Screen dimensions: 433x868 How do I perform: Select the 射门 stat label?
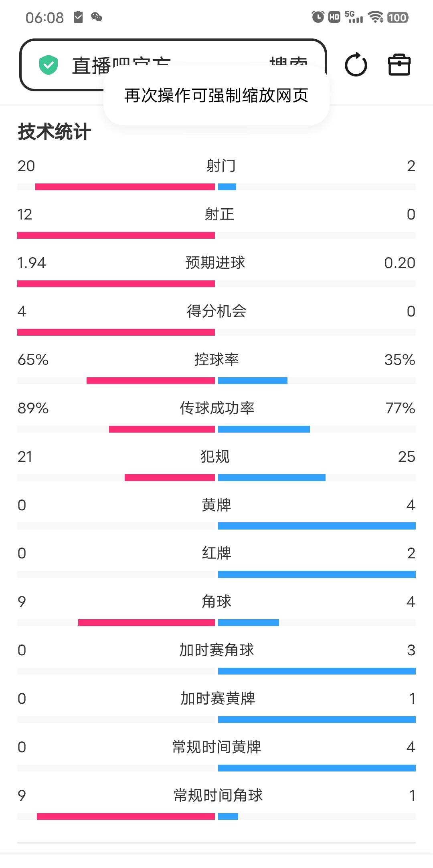point(221,165)
